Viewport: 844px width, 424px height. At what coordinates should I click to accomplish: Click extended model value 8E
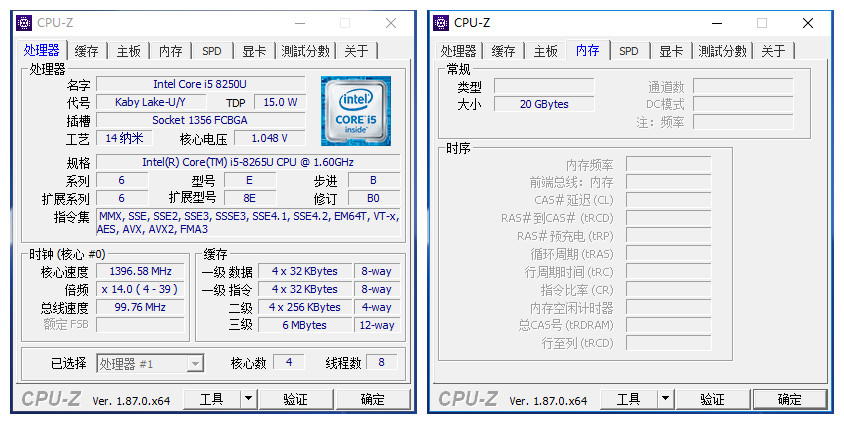250,198
